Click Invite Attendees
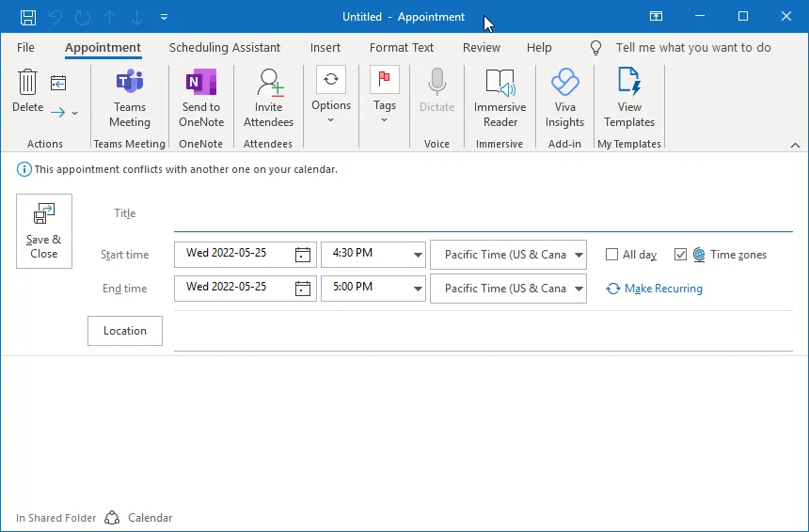809x532 pixels. [x=268, y=98]
